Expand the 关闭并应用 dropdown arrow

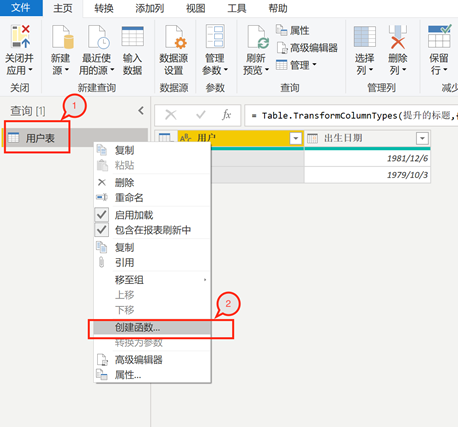pyautogui.click(x=30, y=70)
